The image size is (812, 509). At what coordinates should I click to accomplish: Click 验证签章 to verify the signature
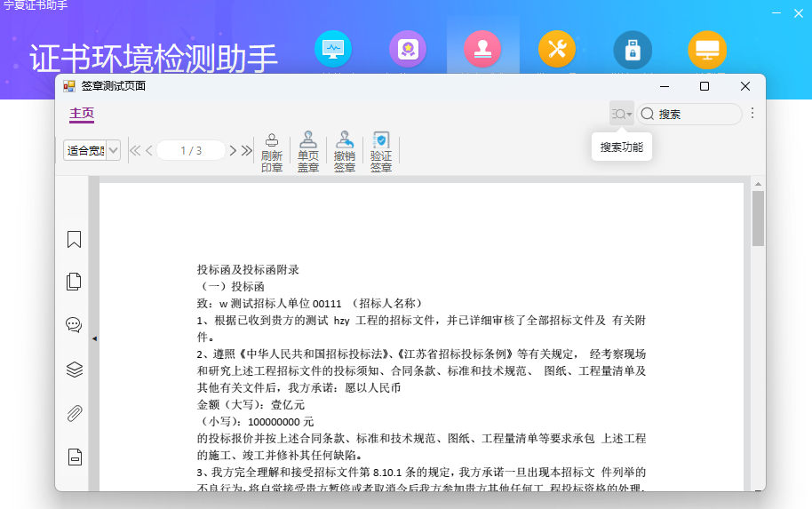381,152
